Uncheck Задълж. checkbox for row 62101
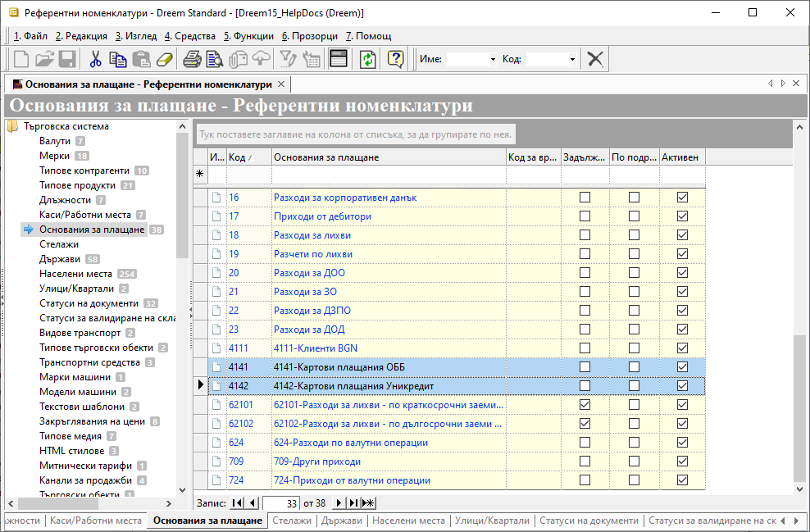This screenshot has height=532, width=810. click(x=585, y=405)
